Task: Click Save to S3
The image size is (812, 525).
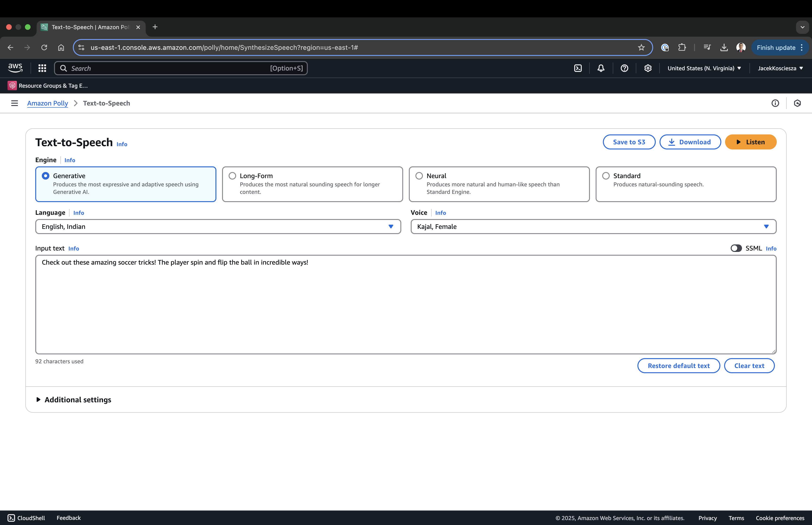Action: (629, 142)
